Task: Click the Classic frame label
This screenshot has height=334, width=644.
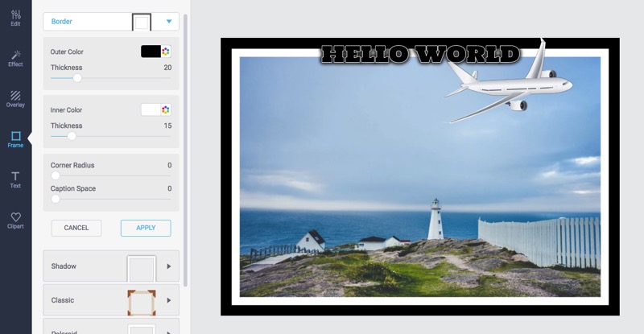Action: 63,300
